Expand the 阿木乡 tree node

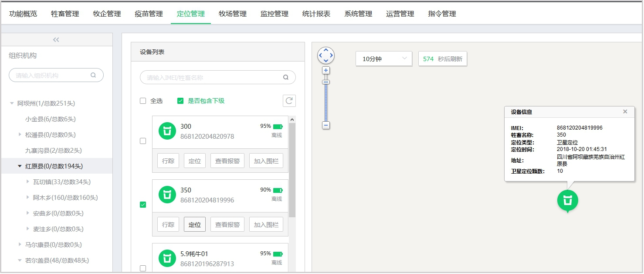click(27, 197)
